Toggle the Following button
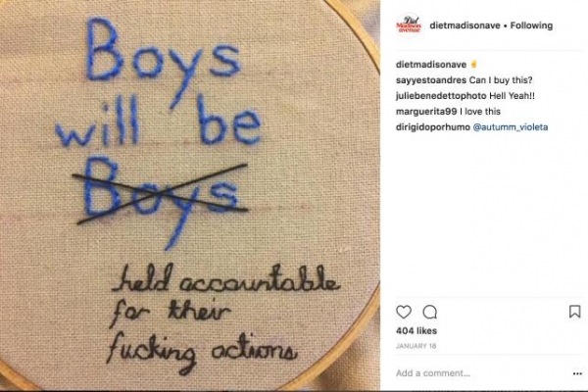Screen dimensions: 588x392 [x=531, y=25]
